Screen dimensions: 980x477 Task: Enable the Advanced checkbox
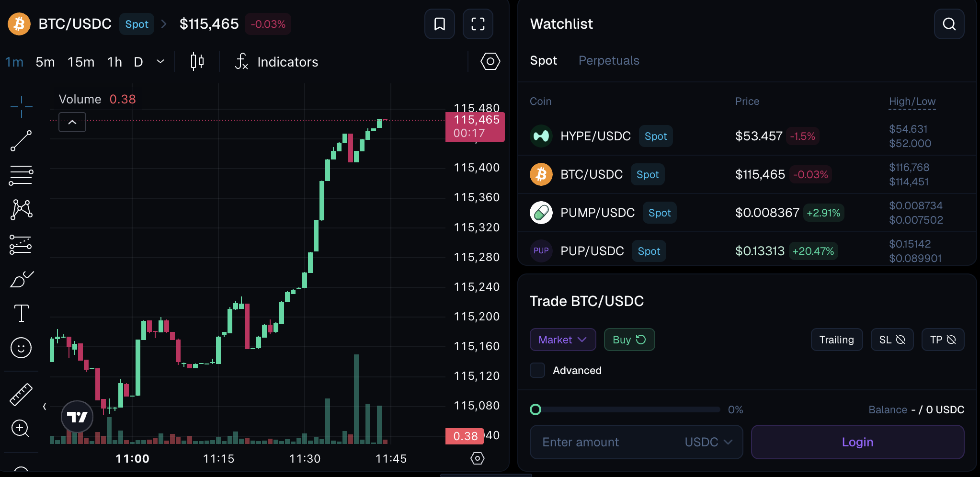[x=537, y=370]
